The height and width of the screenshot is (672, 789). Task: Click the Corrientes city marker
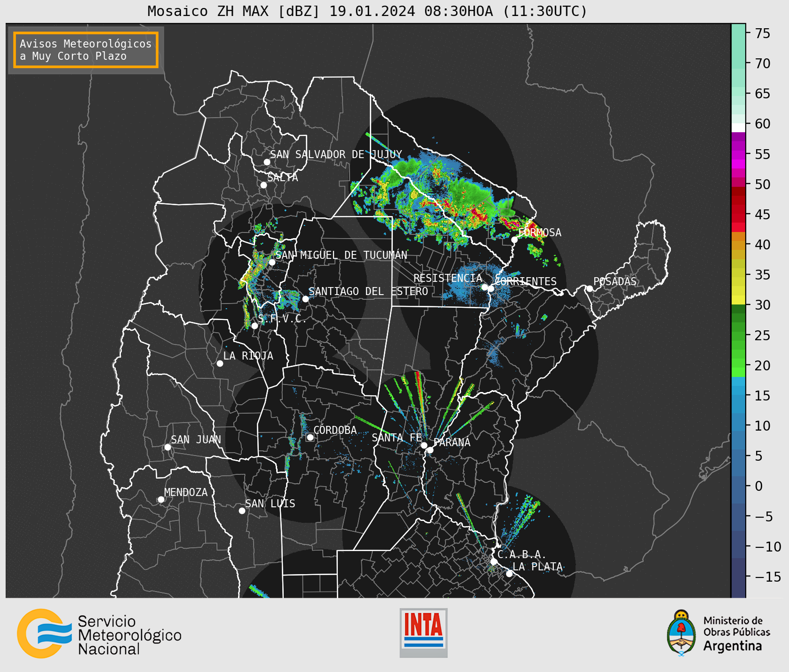[491, 288]
